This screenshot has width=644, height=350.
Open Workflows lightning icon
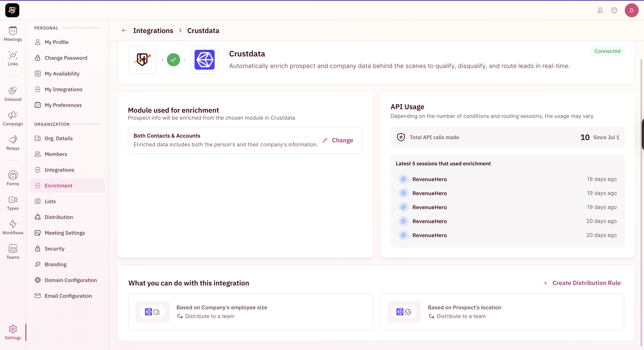[13, 224]
